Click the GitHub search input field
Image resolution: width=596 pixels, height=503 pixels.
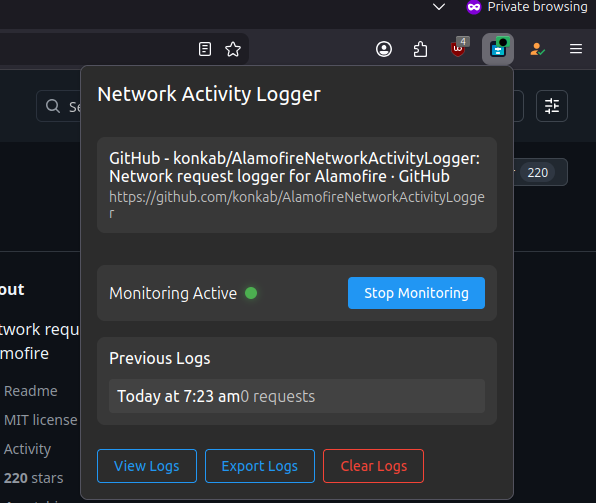tap(59, 106)
